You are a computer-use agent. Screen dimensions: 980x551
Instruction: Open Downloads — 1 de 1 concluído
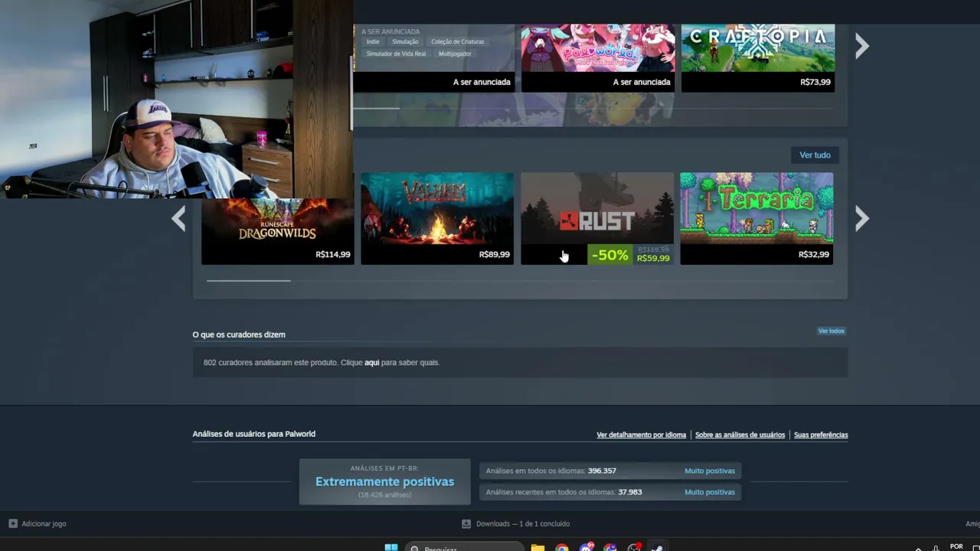tap(523, 523)
